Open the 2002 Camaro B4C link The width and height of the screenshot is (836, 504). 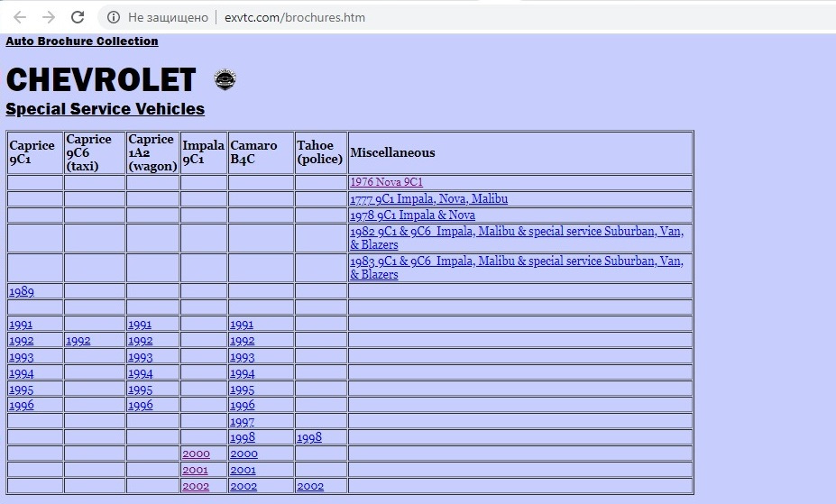point(243,487)
